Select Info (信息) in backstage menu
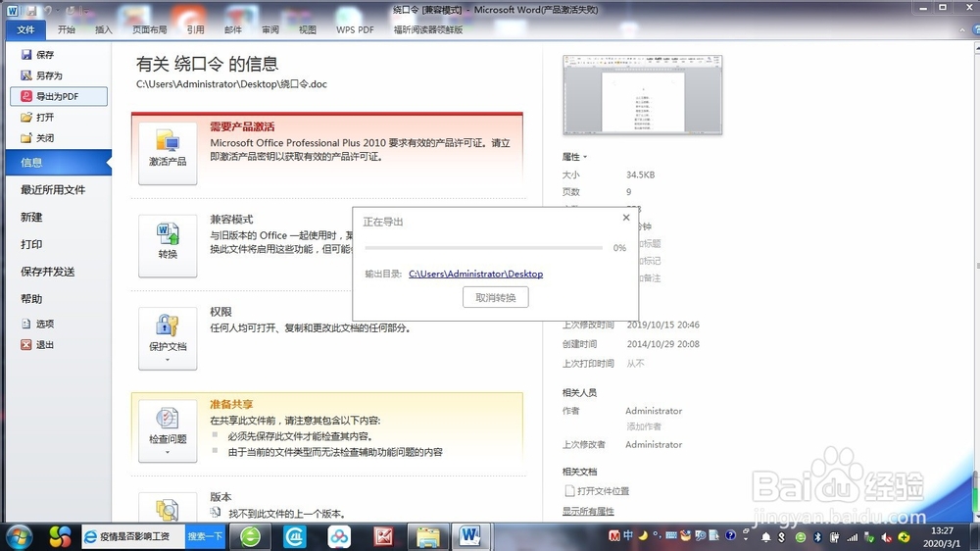The height and width of the screenshot is (551, 980). coord(59,163)
